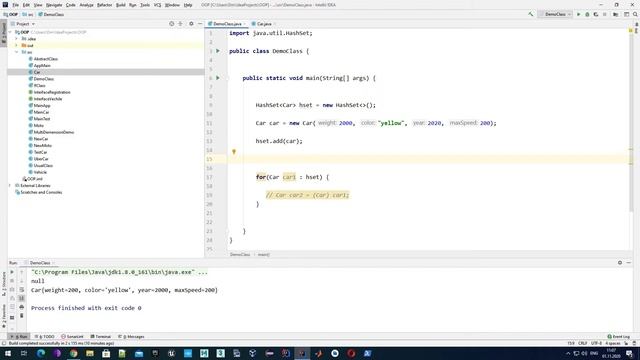Hide the Run panel with minus icon

629,263
